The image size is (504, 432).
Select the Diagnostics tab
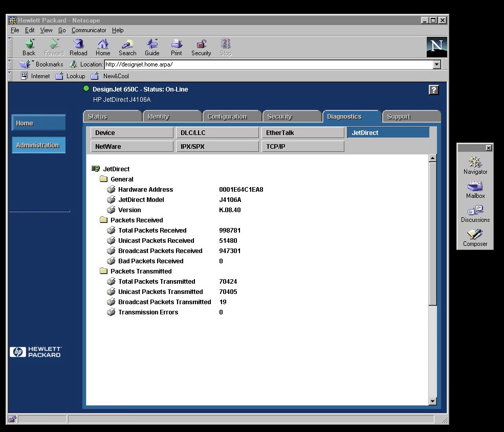(352, 116)
